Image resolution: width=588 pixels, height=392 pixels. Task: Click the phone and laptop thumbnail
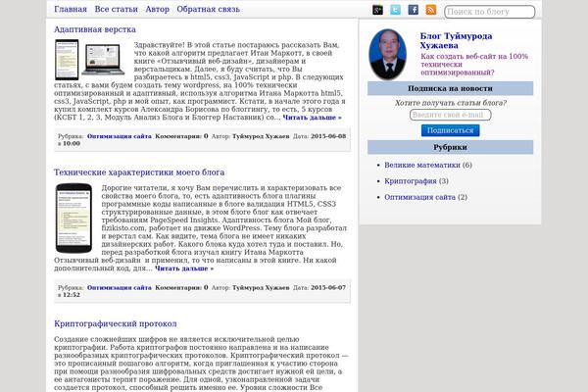point(90,60)
